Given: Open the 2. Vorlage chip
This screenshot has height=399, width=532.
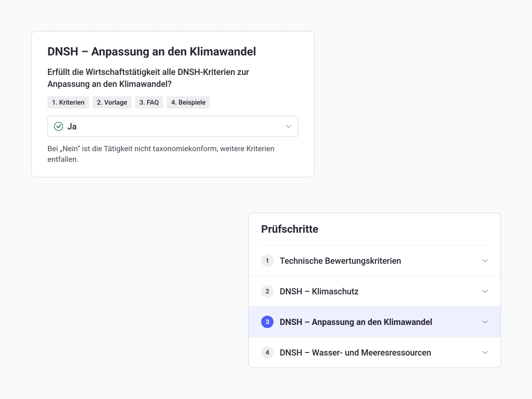Looking at the screenshot, I should pos(112,102).
